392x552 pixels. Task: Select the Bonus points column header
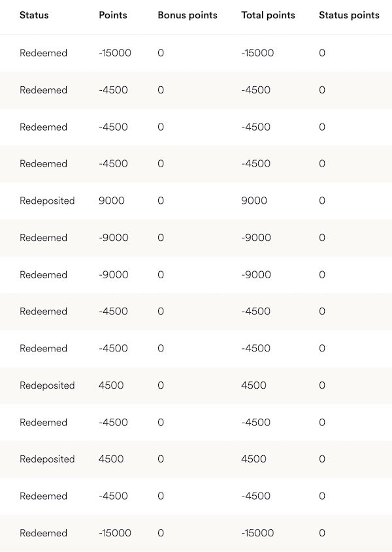tap(188, 15)
